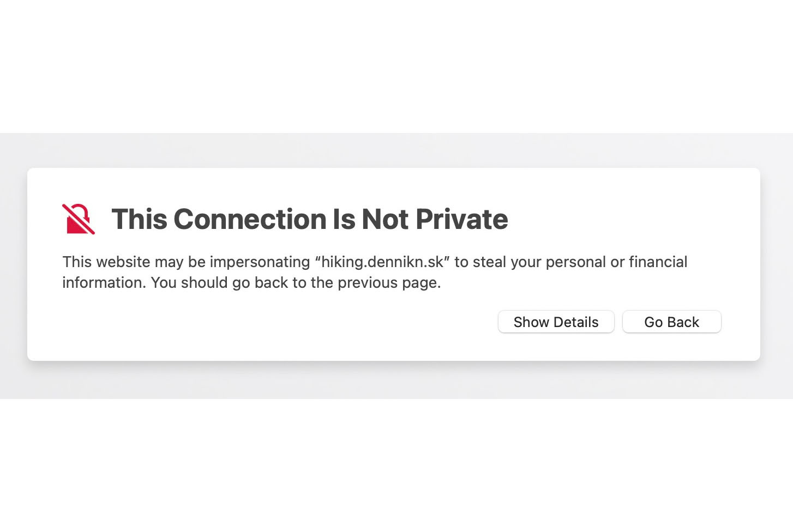Viewport: 793px width, 532px height.
Task: Open certificate info with Show Details
Action: 556,322
